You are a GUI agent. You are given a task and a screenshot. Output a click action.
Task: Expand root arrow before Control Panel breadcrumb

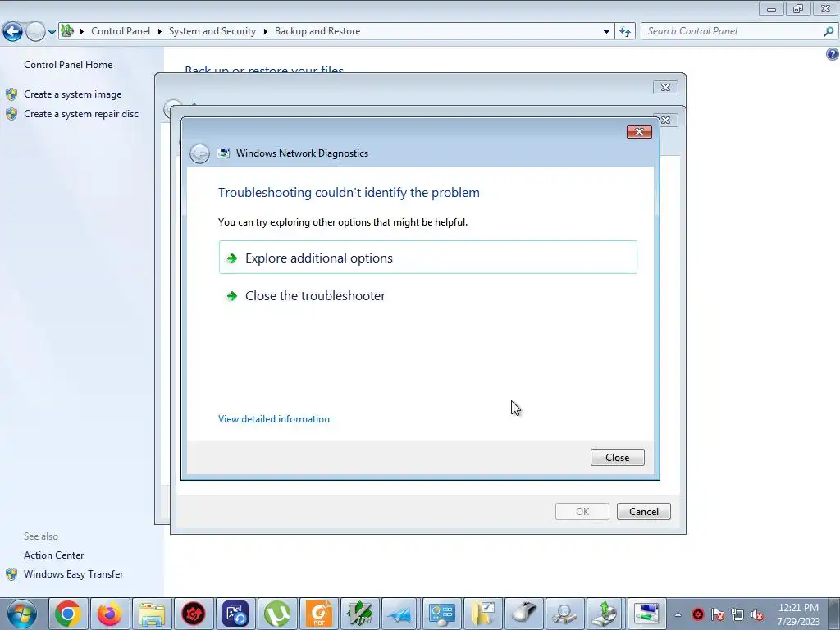(82, 32)
